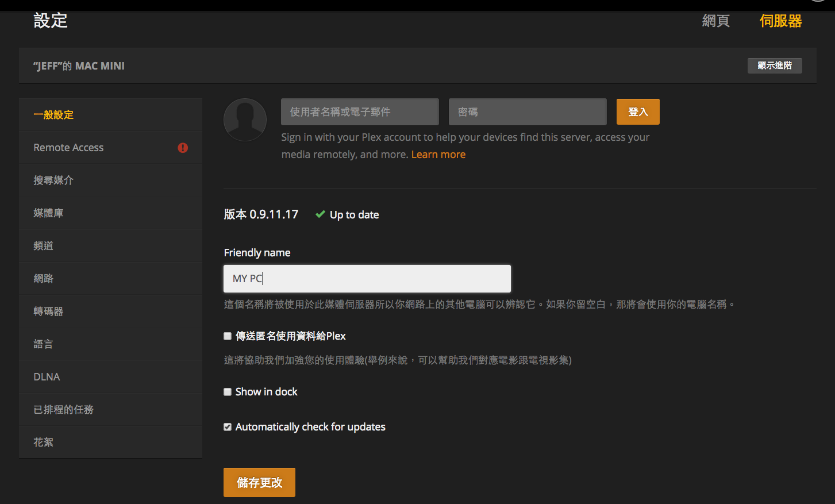Open the 媒體庫 section

tap(110, 213)
